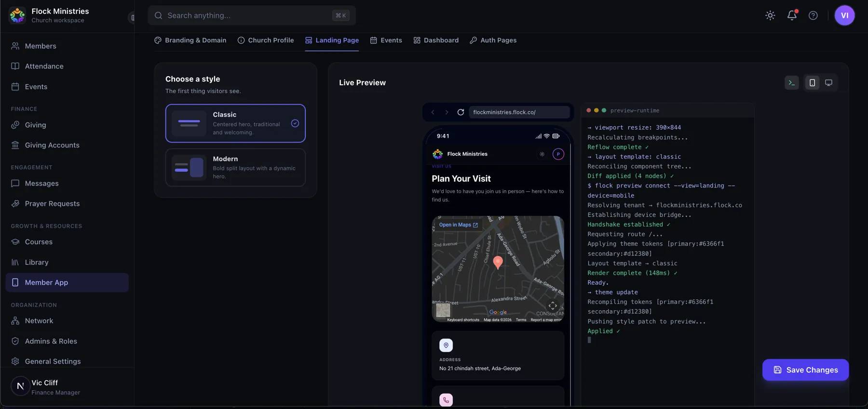
Task: Collapse the sidebar panel toggle
Action: pos(132,17)
